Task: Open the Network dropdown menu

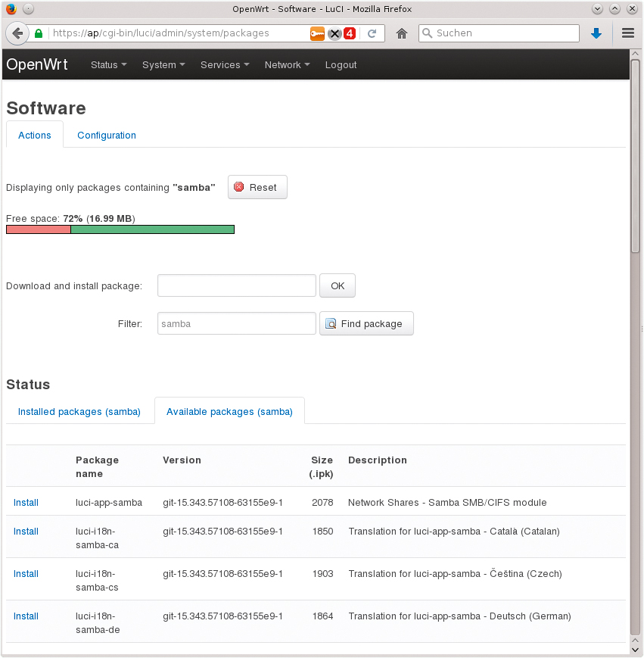Action: coord(287,65)
